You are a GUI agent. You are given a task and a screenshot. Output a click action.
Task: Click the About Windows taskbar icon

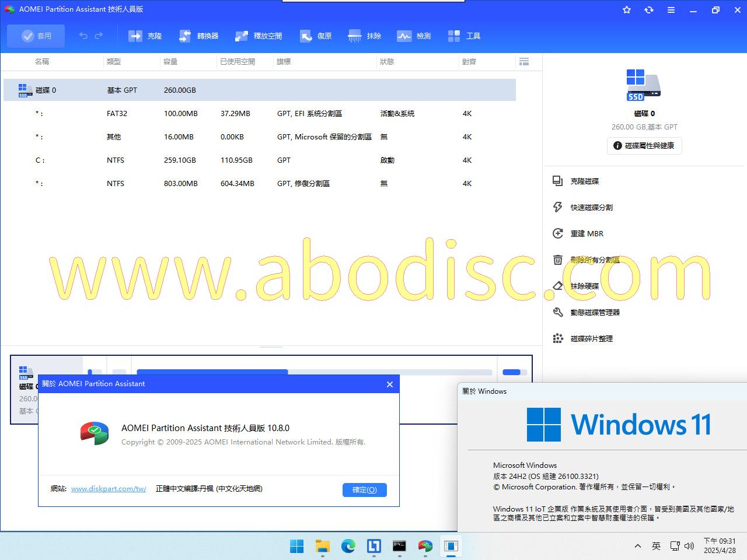(451, 547)
